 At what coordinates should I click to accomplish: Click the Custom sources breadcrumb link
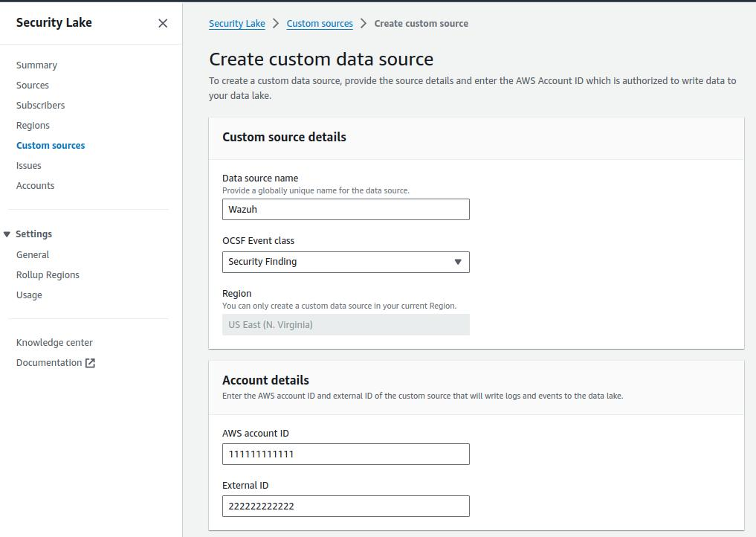pos(320,24)
